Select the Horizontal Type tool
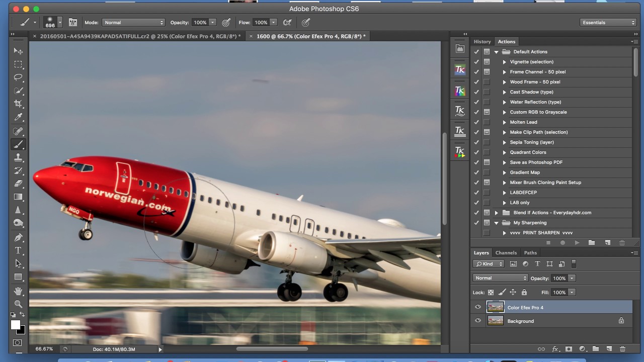This screenshot has width=644, height=362. 18,250
